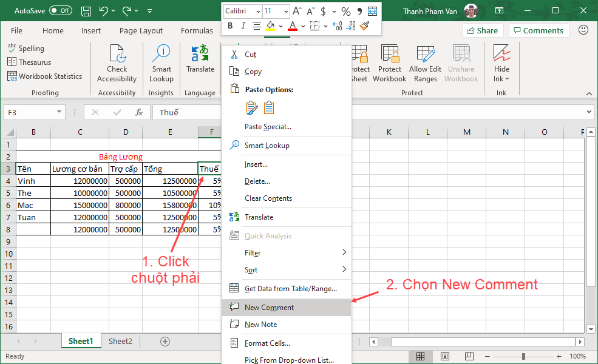Open Smart Lookup from the ribbon
Screen dimensions: 598x364
[x=161, y=63]
